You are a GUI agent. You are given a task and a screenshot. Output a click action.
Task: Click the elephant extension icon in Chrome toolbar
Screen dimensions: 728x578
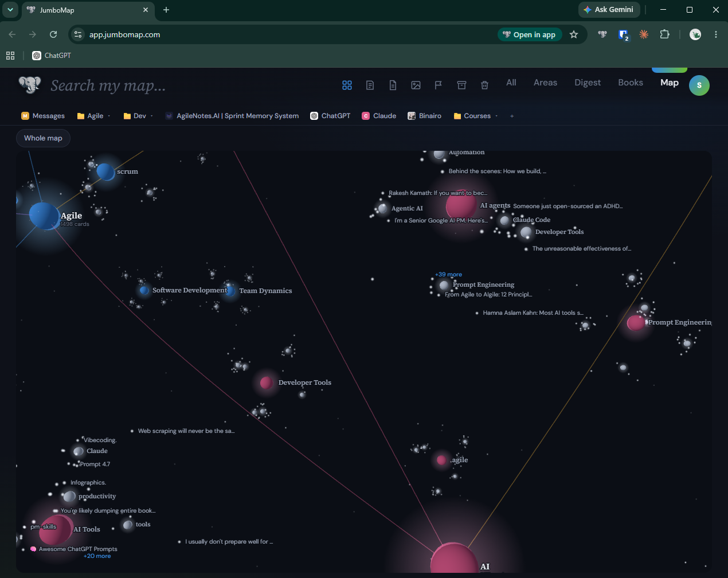(x=602, y=34)
